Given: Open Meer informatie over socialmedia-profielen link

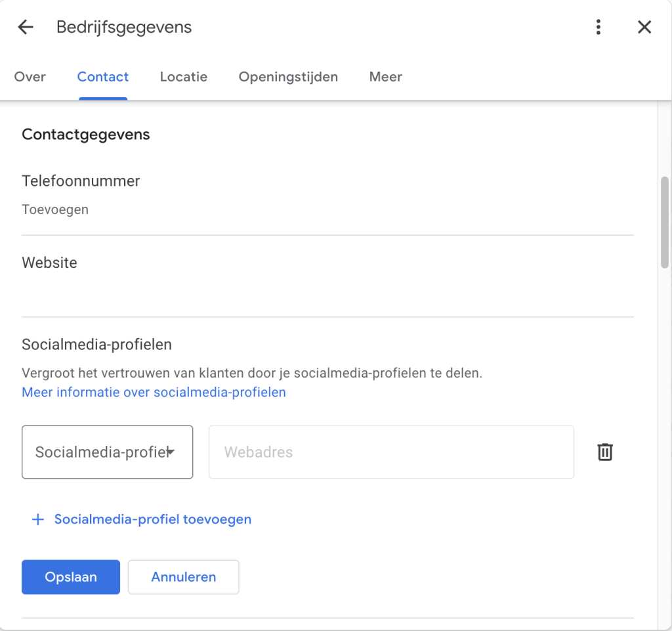Looking at the screenshot, I should [x=154, y=392].
